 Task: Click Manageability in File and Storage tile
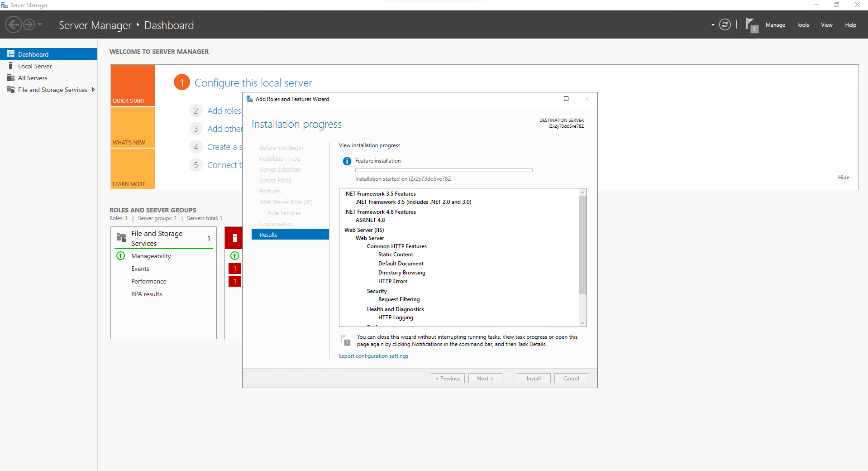click(x=151, y=256)
